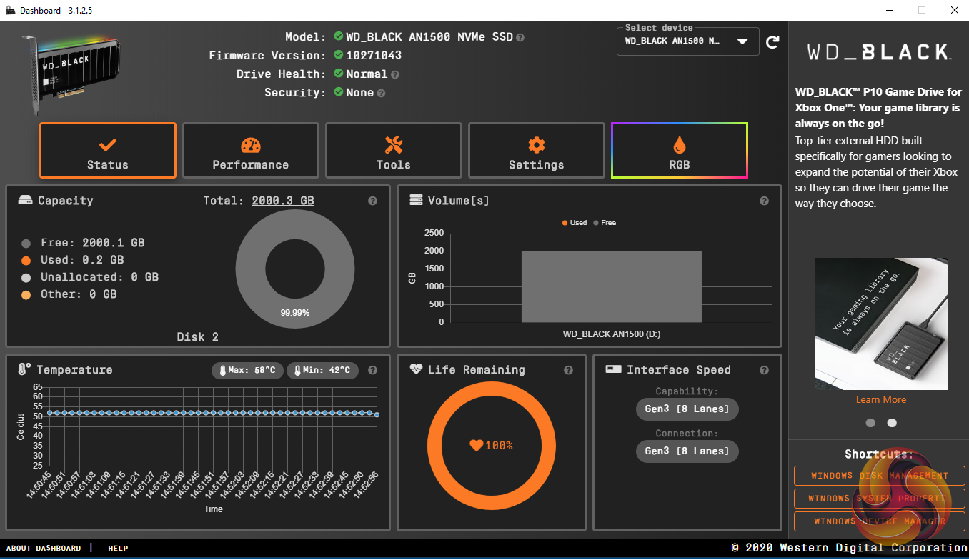Click the refresh device list icon

coord(772,42)
